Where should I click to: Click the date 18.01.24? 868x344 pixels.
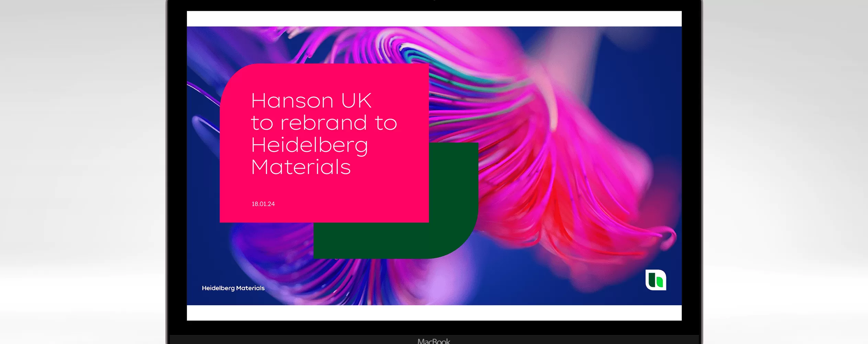pyautogui.click(x=263, y=204)
